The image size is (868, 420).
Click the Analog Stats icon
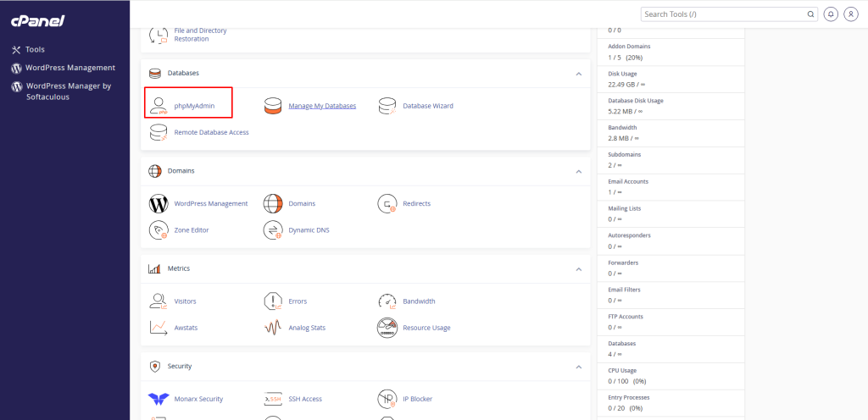pyautogui.click(x=272, y=328)
